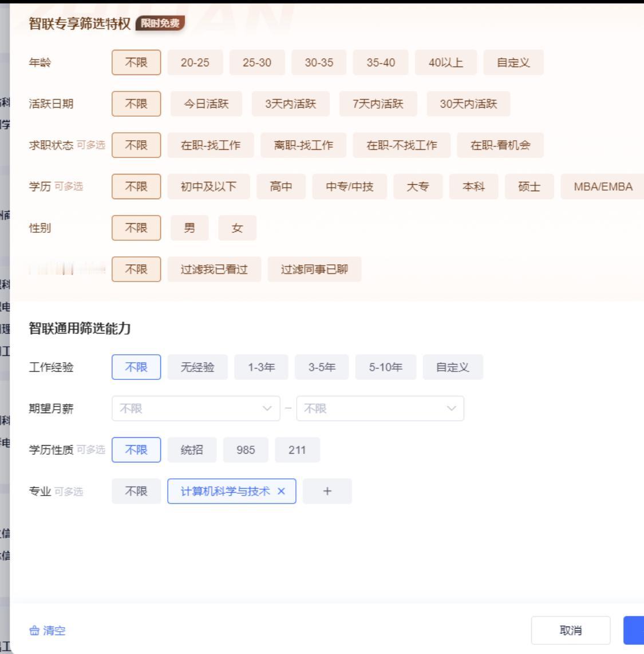Image resolution: width=644 pixels, height=654 pixels.
Task: Clear all filters with 清空
Action: [x=48, y=630]
